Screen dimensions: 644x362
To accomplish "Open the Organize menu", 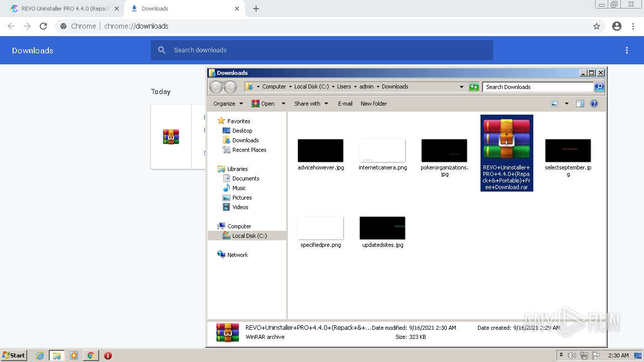I will coord(228,104).
